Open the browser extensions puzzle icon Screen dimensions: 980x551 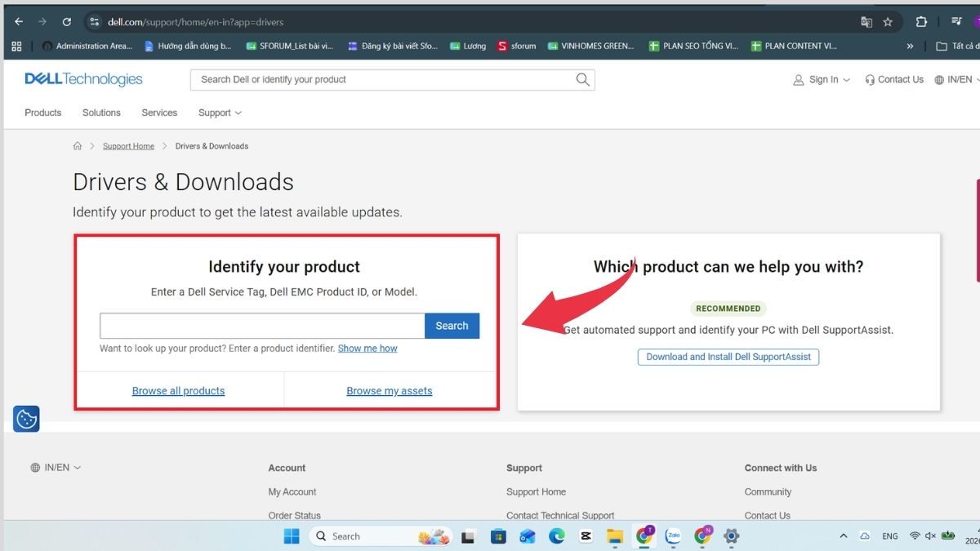(921, 22)
